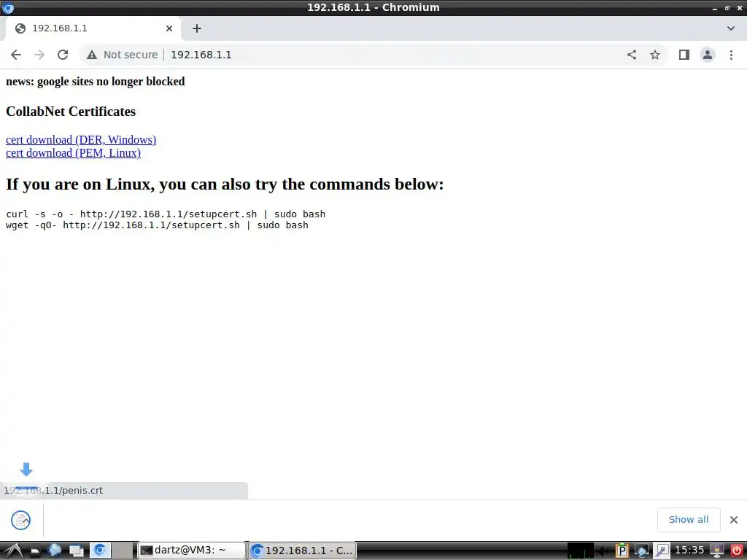Click the wget setupcert.sh command line

click(158, 225)
